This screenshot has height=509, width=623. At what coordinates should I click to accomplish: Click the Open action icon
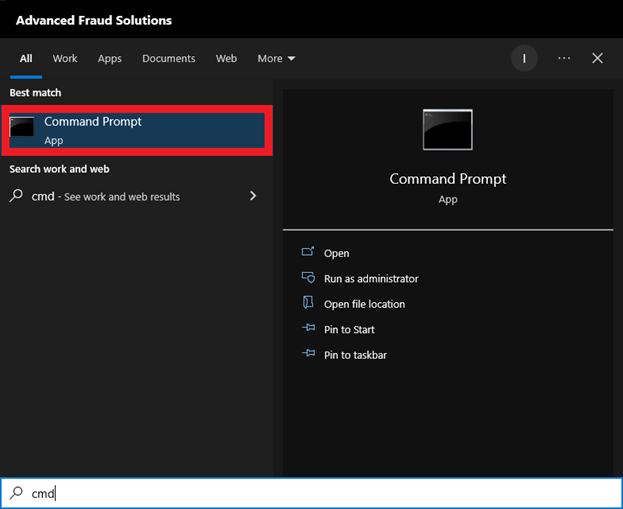coord(308,252)
